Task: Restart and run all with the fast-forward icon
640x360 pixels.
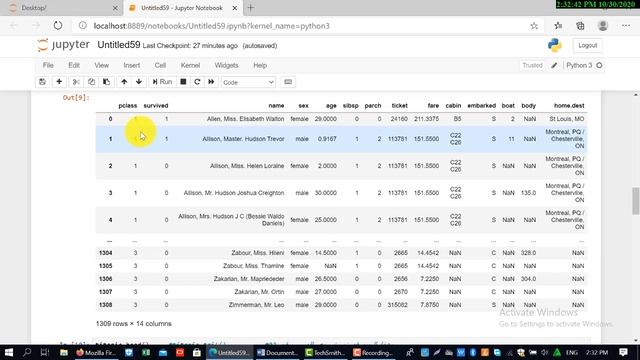Action: coord(211,82)
